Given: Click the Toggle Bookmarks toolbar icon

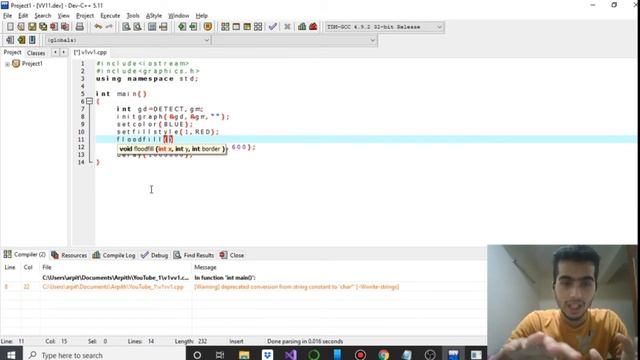Looking at the screenshot, I should pyautogui.click(x=21, y=40).
